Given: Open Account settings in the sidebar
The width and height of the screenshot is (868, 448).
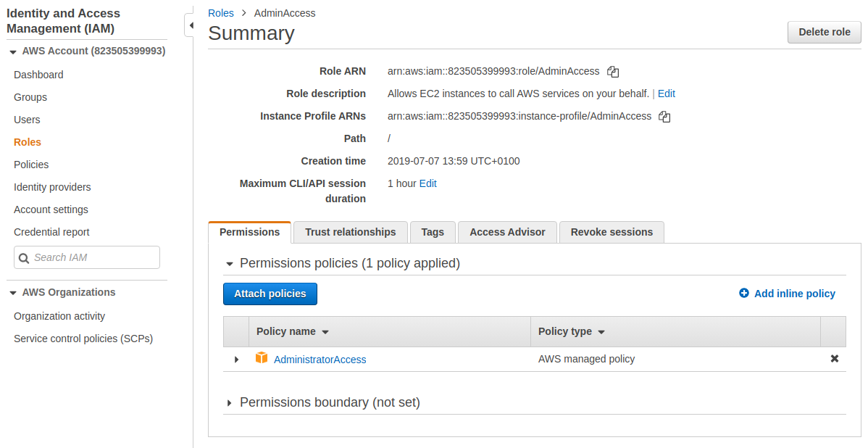Looking at the screenshot, I should [x=51, y=210].
